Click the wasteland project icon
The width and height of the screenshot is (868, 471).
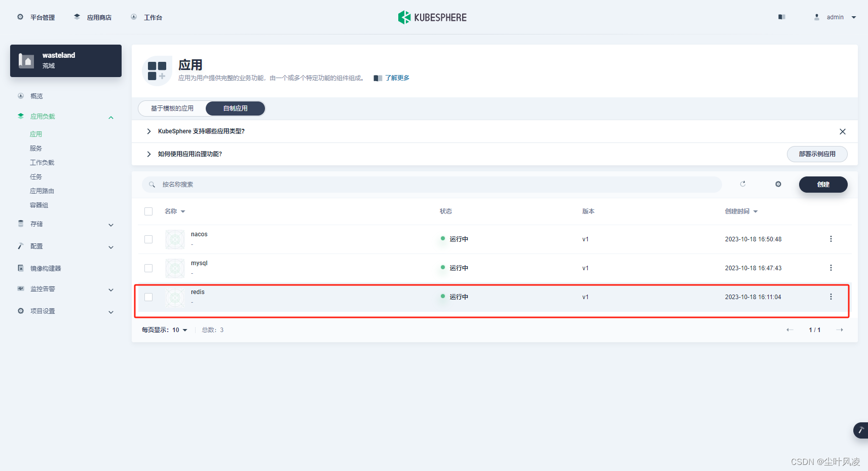click(x=26, y=60)
